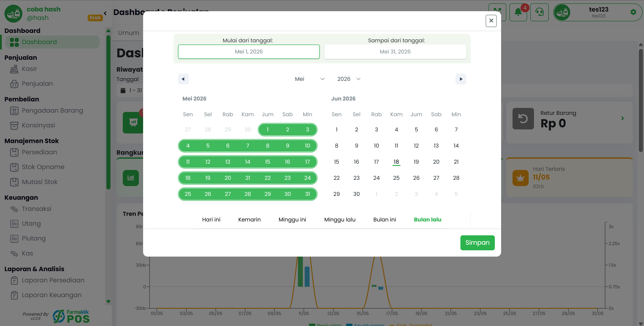
Task: Click the page vertical scrollbar
Action: coord(641,100)
